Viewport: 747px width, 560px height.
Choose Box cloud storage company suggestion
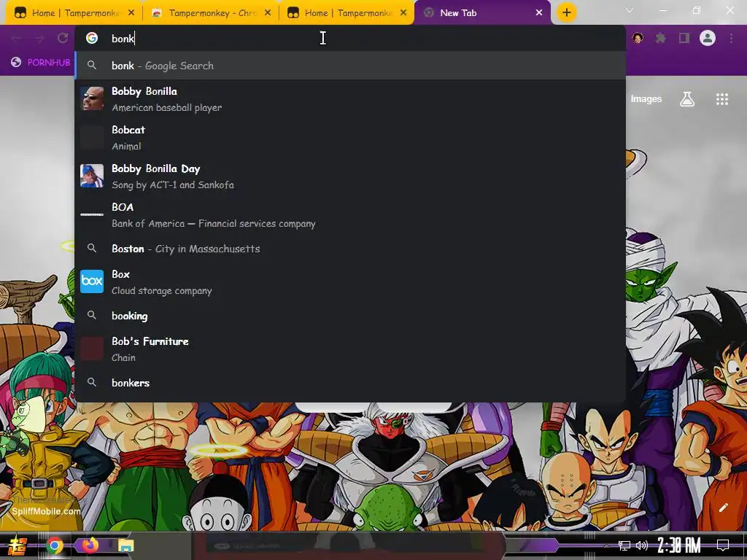tap(350, 282)
